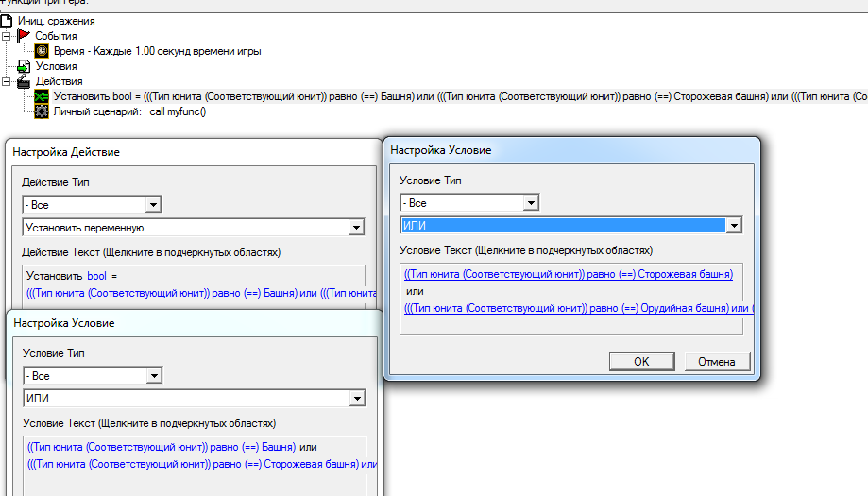868x496 pixels.
Task: Select the event Время - Каждые 1.00 секунд
Action: tap(157, 51)
